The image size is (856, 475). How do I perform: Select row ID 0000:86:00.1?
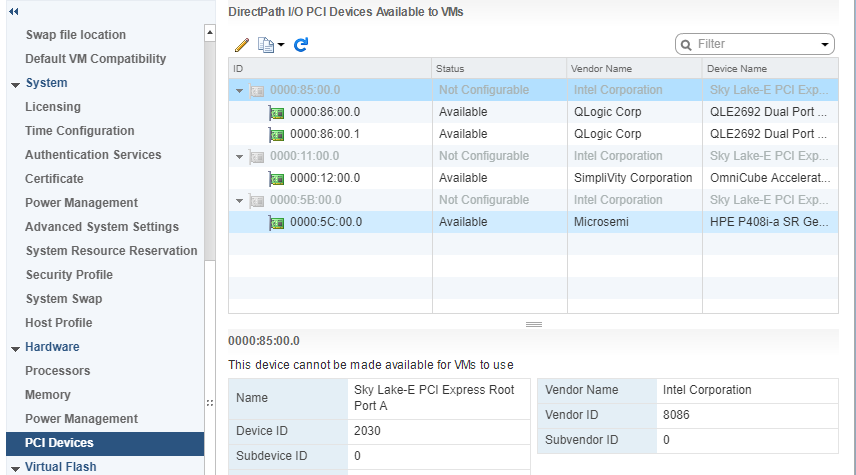pyautogui.click(x=325, y=134)
